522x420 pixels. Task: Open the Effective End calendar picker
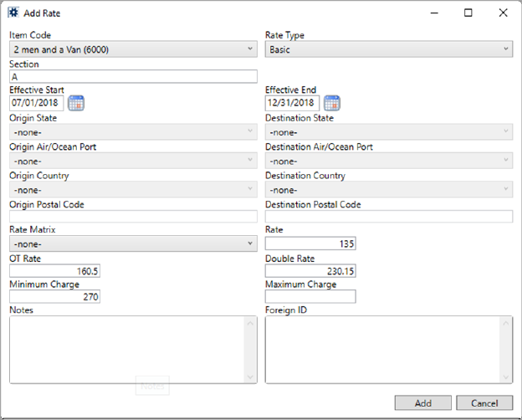[x=332, y=103]
